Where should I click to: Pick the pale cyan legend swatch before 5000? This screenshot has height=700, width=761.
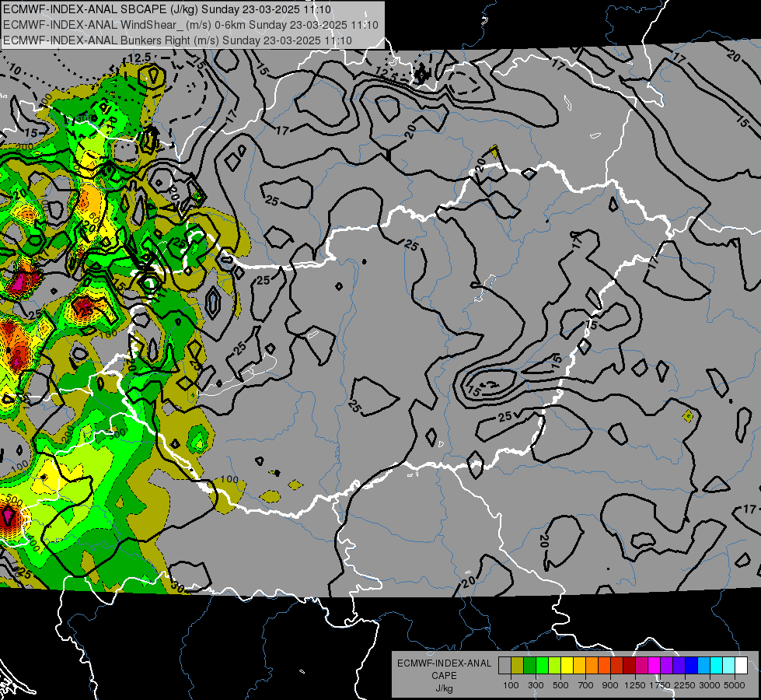click(x=729, y=665)
